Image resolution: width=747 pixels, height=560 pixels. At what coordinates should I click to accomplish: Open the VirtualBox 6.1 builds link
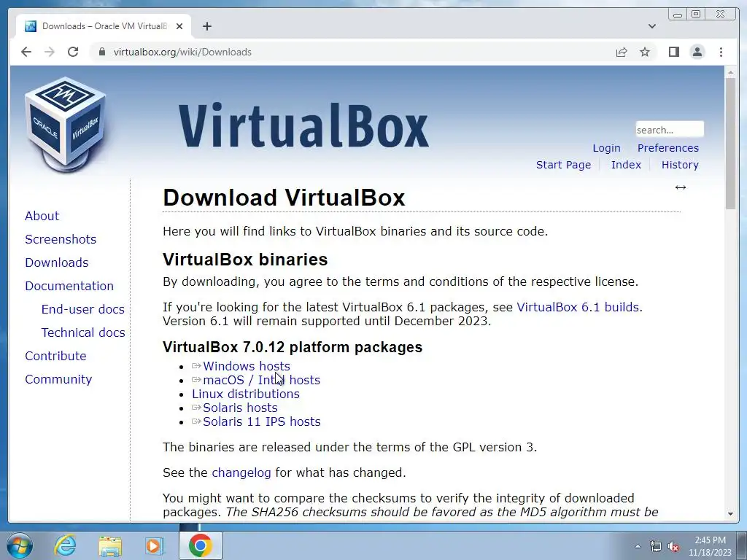point(578,307)
